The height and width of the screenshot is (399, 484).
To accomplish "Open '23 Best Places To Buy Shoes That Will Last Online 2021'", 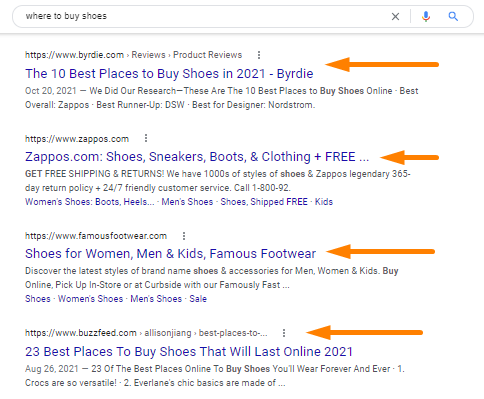I will click(x=189, y=352).
